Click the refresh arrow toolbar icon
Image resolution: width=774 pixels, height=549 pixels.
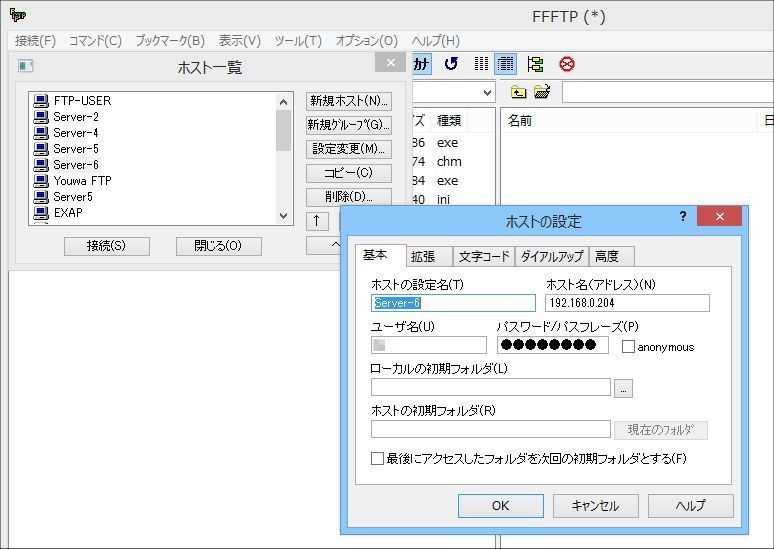[451, 64]
